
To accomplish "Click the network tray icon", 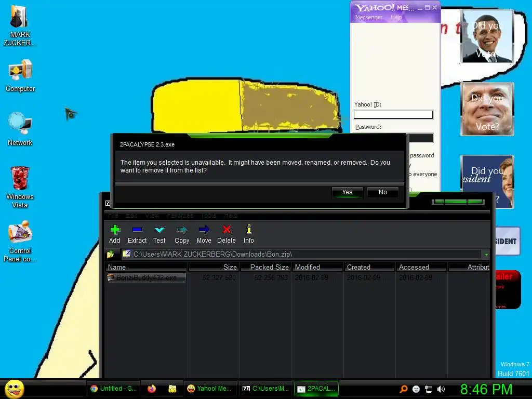I will (429, 389).
